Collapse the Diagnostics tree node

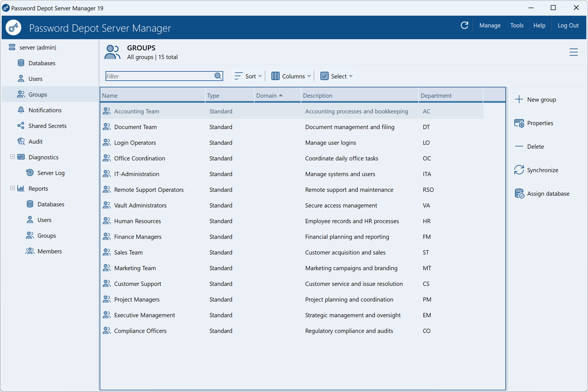[x=12, y=157]
